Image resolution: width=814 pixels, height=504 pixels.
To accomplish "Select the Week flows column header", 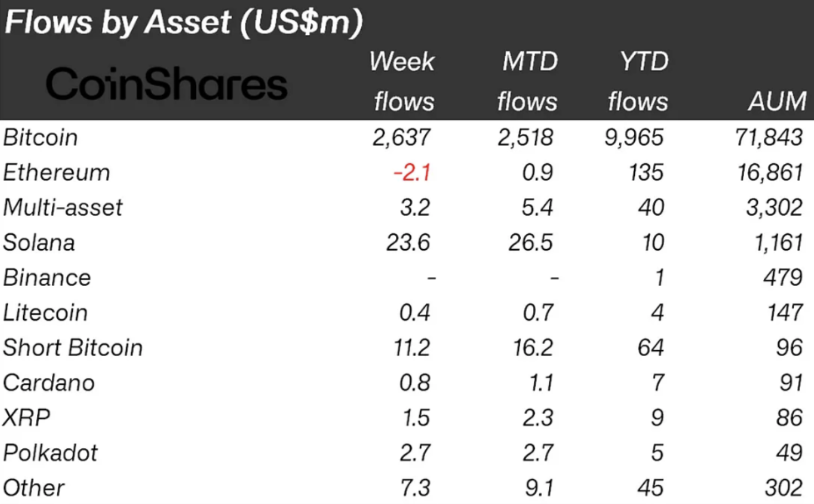I will [x=403, y=81].
